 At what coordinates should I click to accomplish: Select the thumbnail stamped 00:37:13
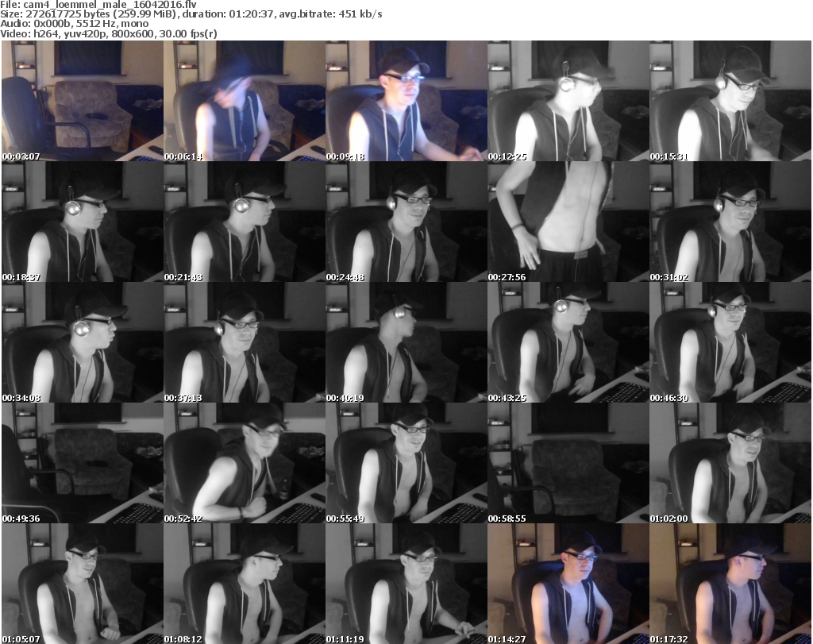245,342
